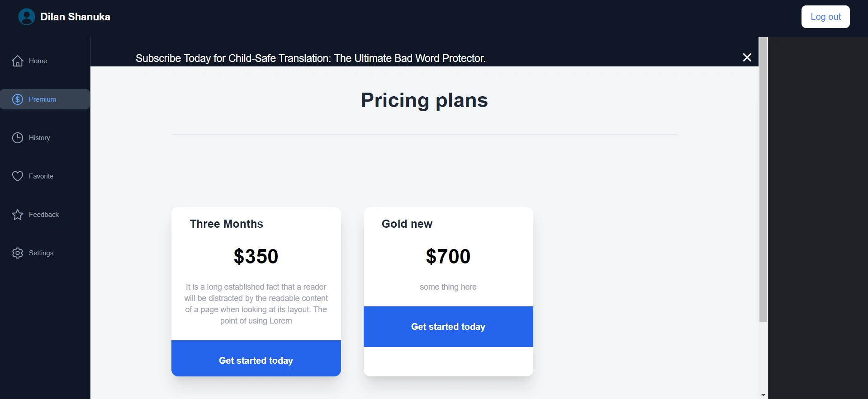Open the Settings menu label

(x=41, y=253)
